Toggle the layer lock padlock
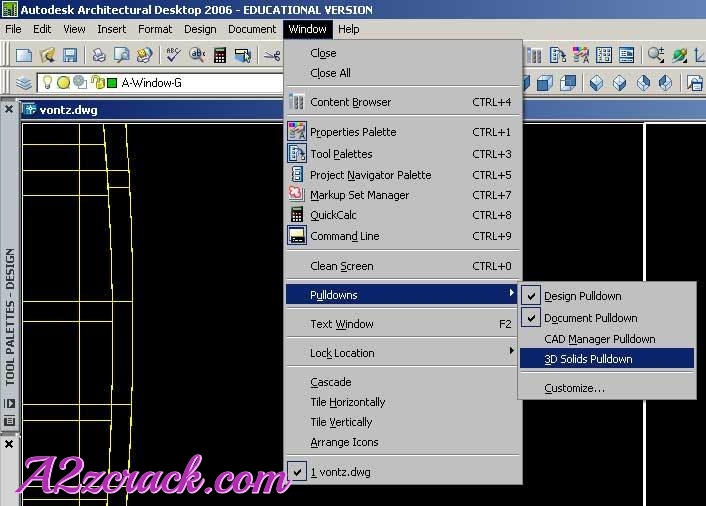Image resolution: width=706 pixels, height=506 pixels. click(97, 82)
